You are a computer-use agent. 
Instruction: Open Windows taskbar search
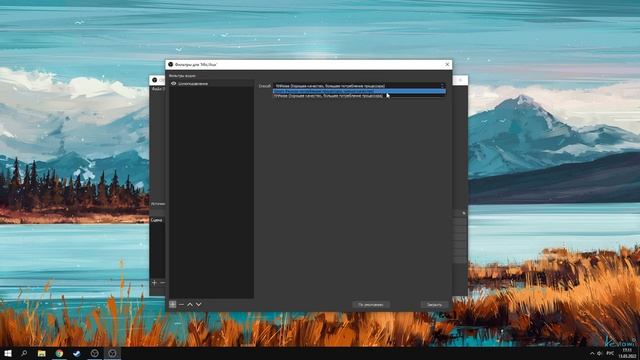click(x=24, y=353)
